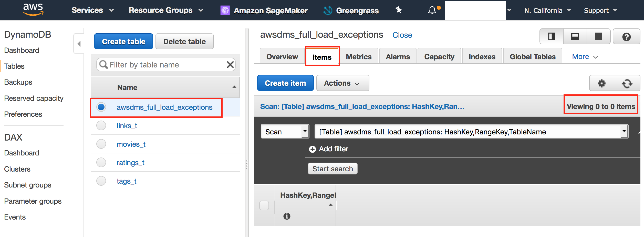This screenshot has height=237, width=644.
Task: Sort by HashKey,RangeKey column arrow
Action: tap(331, 205)
